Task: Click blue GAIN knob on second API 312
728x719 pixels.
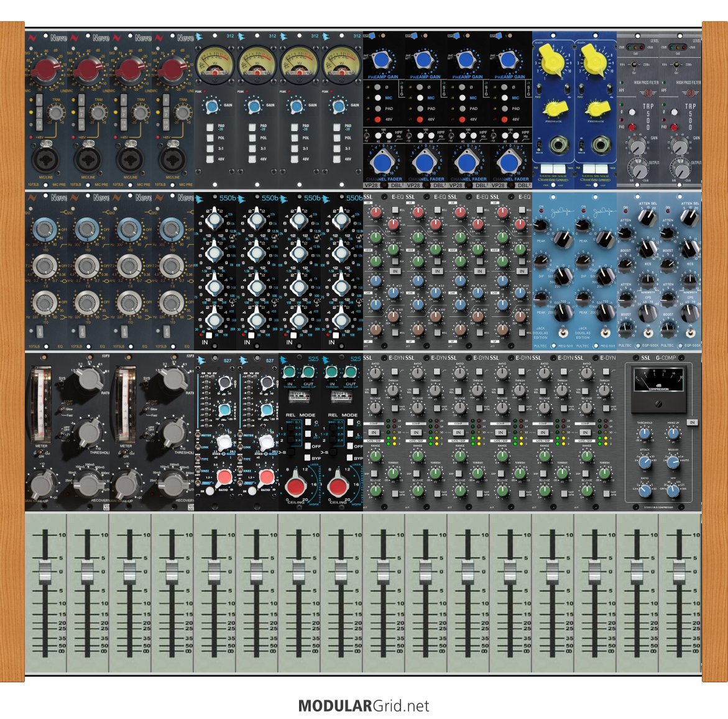Action: (x=254, y=107)
